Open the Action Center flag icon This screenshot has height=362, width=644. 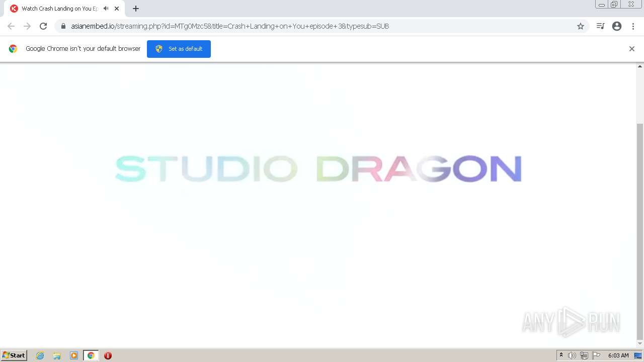[596, 355]
